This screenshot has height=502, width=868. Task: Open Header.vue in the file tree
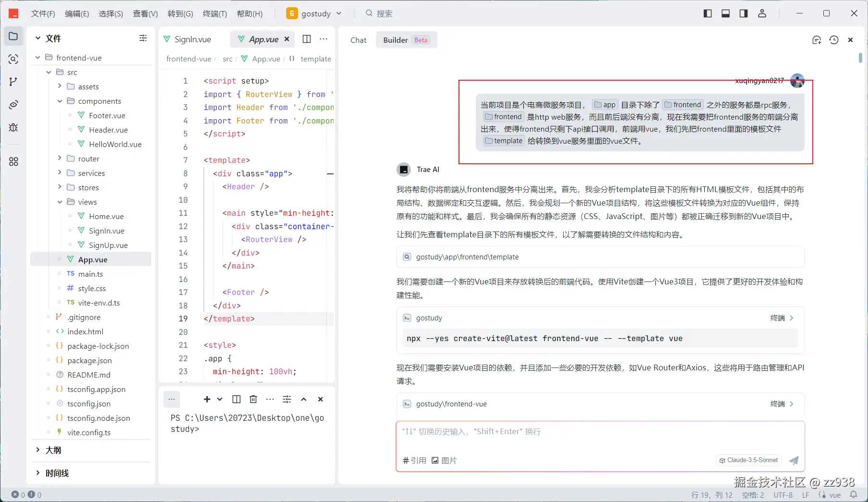click(108, 130)
